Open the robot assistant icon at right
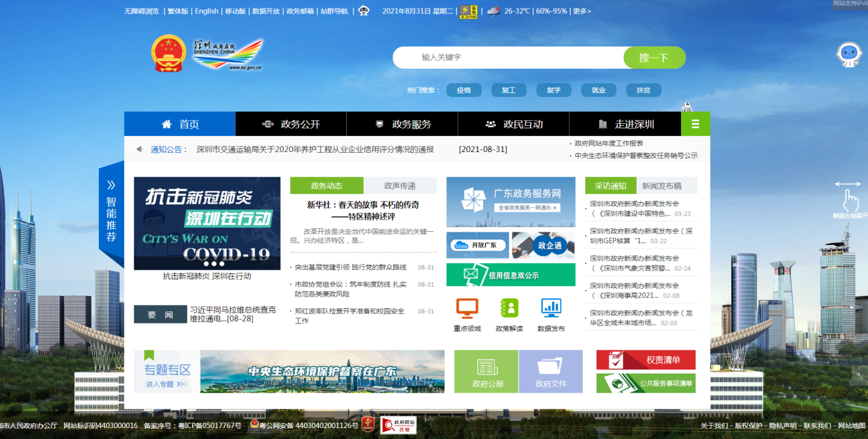The height and width of the screenshot is (439, 868). point(849,55)
